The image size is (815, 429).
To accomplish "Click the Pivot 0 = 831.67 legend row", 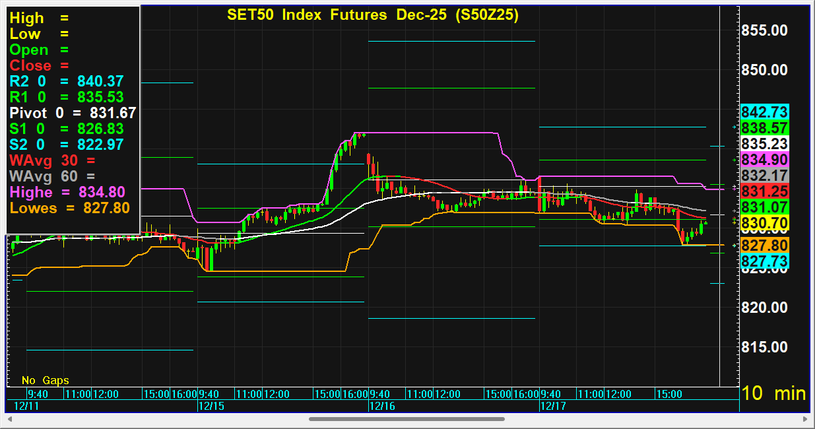I will [x=72, y=113].
